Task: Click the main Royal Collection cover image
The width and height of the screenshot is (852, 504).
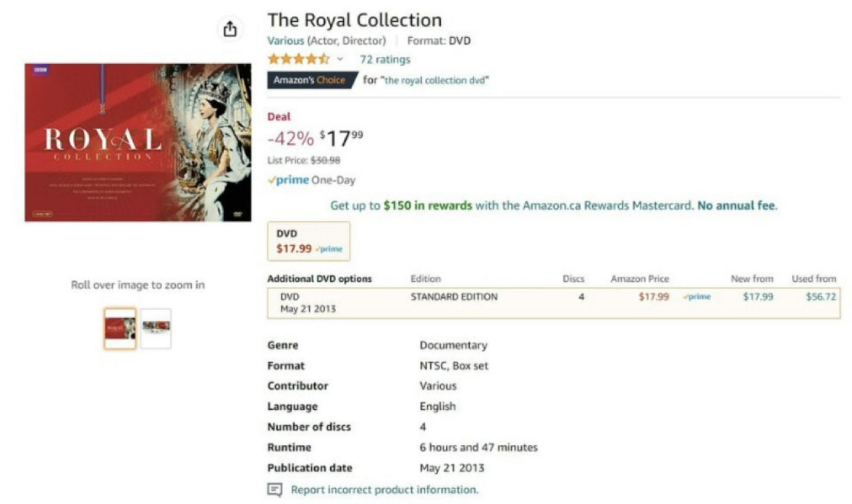Action: [138, 143]
